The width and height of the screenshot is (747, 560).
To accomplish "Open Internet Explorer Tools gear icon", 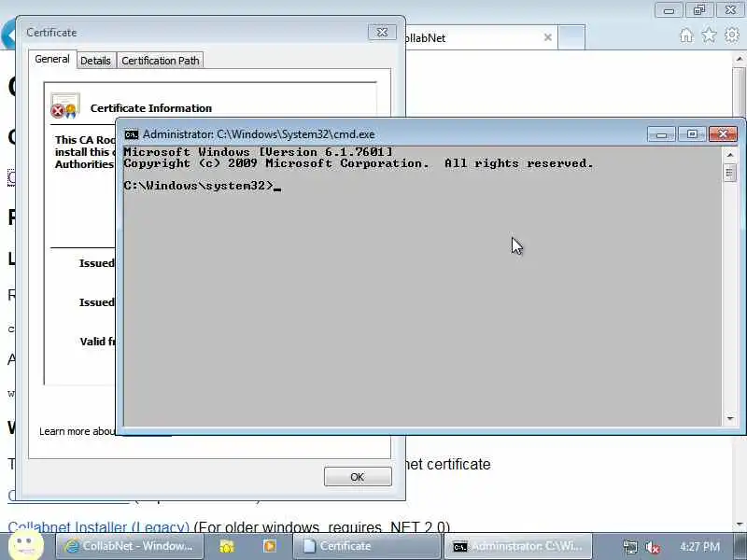I will pyautogui.click(x=732, y=35).
